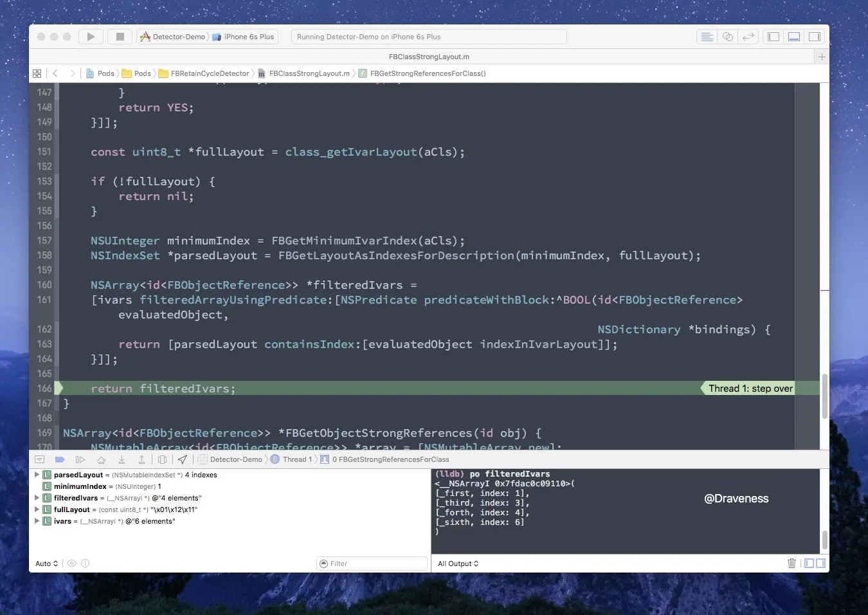
Task: Open the Pods project jump bar item
Action: [x=100, y=73]
